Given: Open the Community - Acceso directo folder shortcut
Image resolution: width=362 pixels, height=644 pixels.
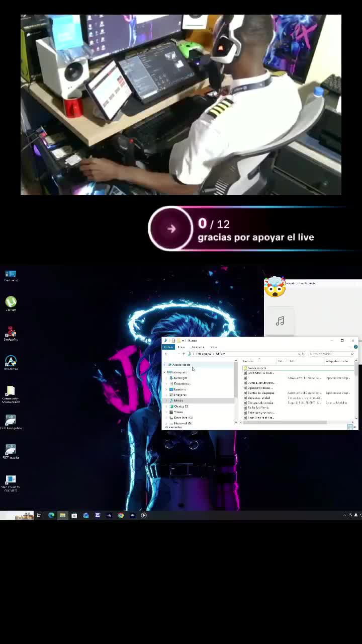Looking at the screenshot, I should [x=11, y=394].
